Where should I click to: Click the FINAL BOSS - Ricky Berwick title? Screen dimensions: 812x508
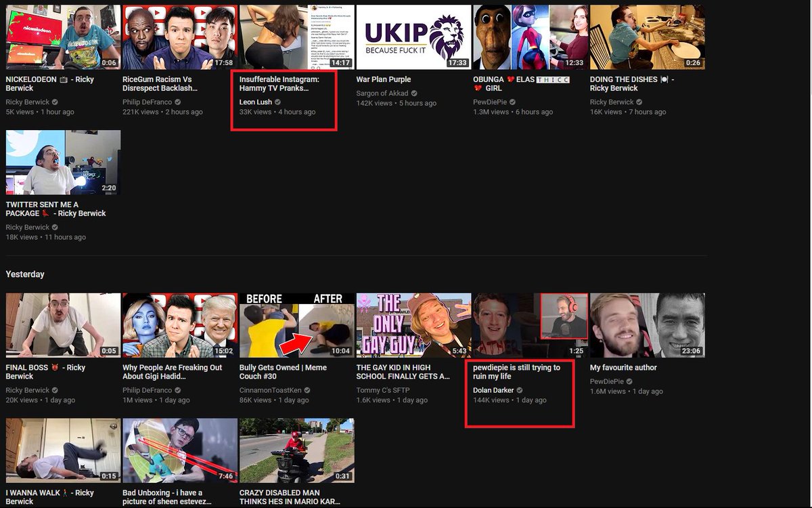45,372
